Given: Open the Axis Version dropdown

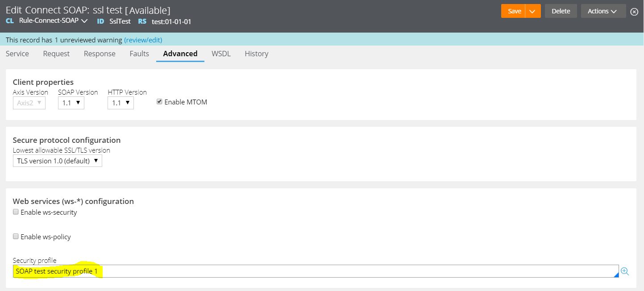Looking at the screenshot, I should click(x=29, y=103).
